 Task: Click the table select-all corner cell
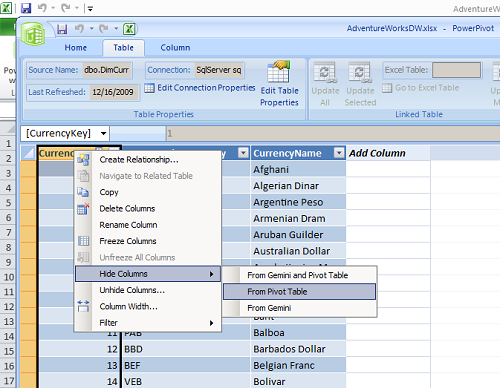coord(28,153)
